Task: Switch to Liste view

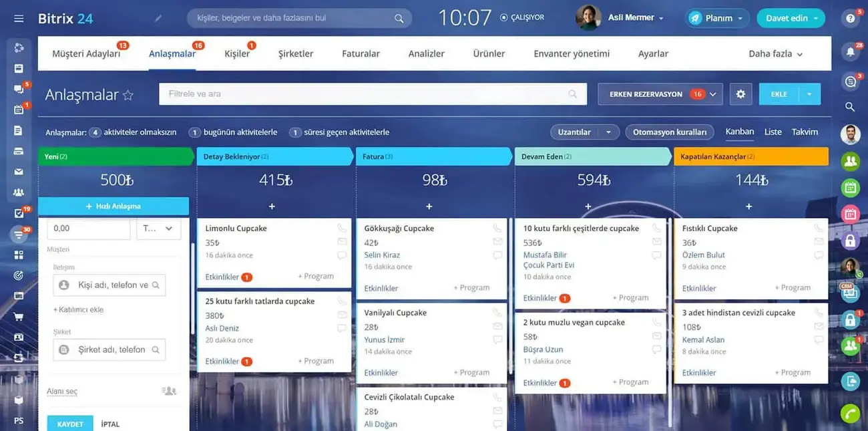Action: [773, 132]
